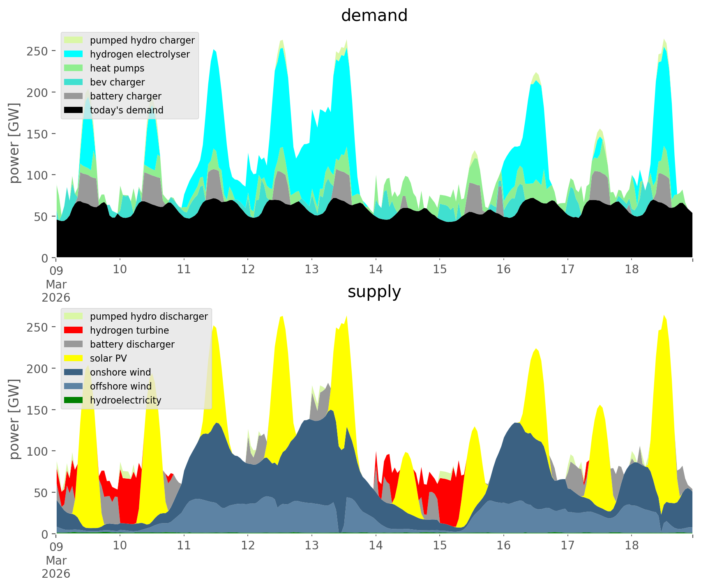This screenshot has height=588, width=701.
Task: Select the day 16 tick on supply x-axis
Action: click(503, 546)
